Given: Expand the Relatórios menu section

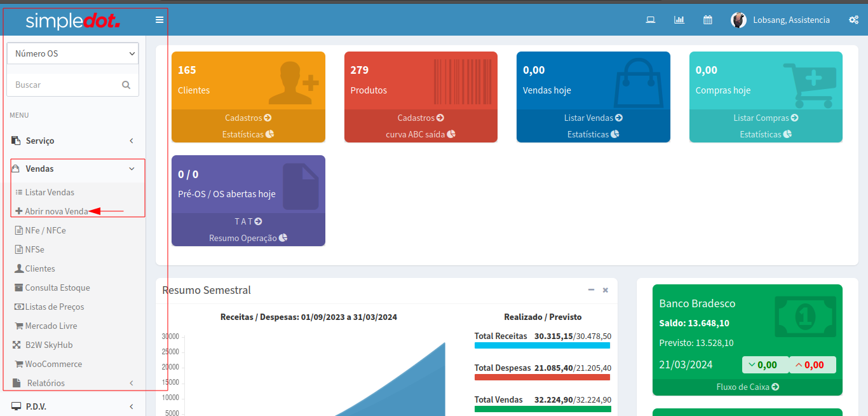Looking at the screenshot, I should point(72,383).
